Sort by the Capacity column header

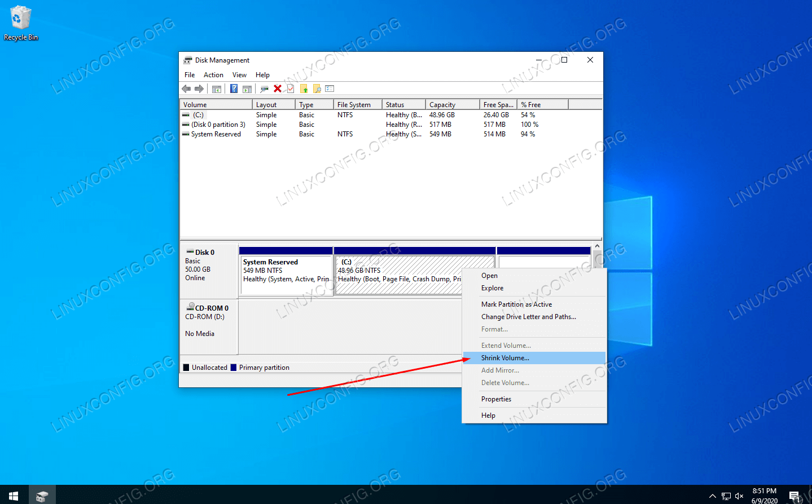point(453,105)
